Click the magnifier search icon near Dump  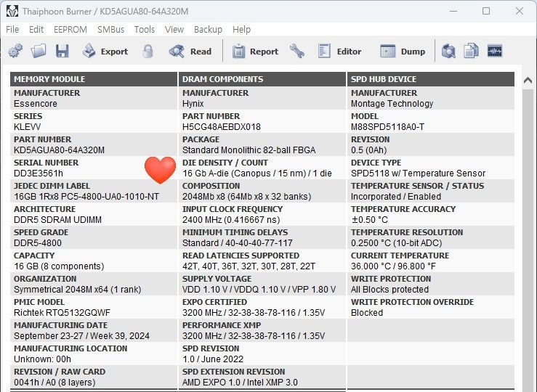[448, 52]
